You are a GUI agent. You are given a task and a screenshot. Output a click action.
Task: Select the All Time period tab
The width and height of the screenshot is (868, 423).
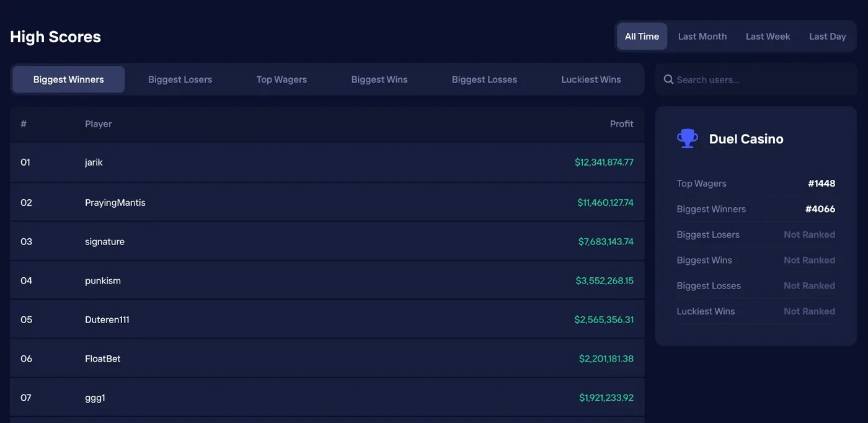(642, 37)
